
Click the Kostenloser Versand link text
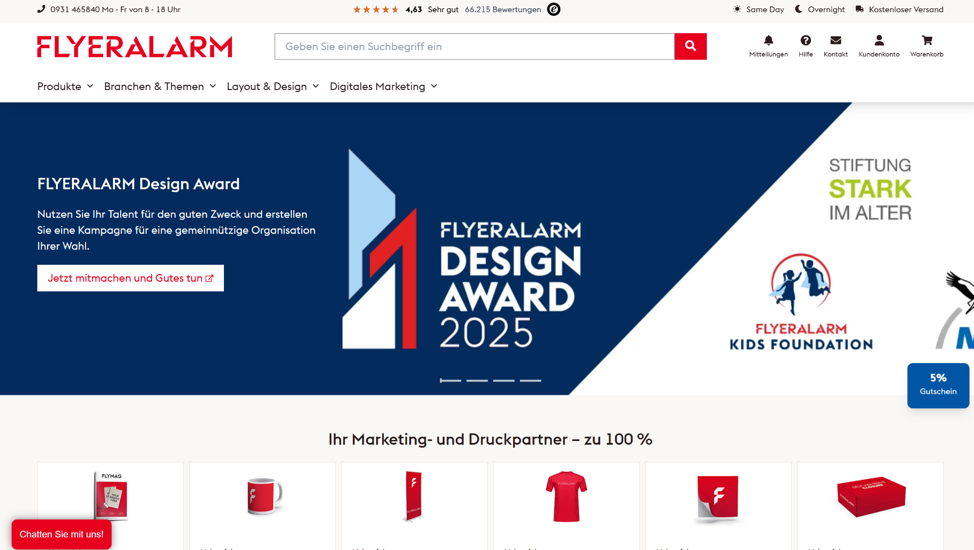point(906,9)
